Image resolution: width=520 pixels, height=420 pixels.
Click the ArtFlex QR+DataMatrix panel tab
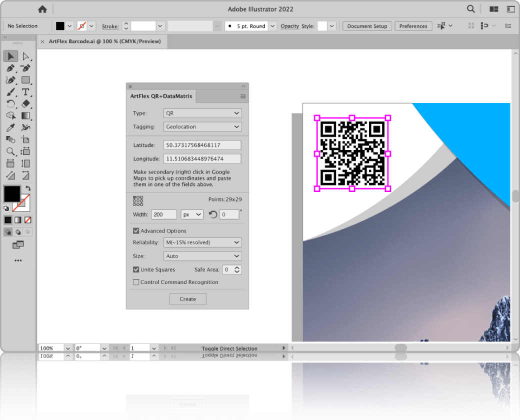pos(161,96)
